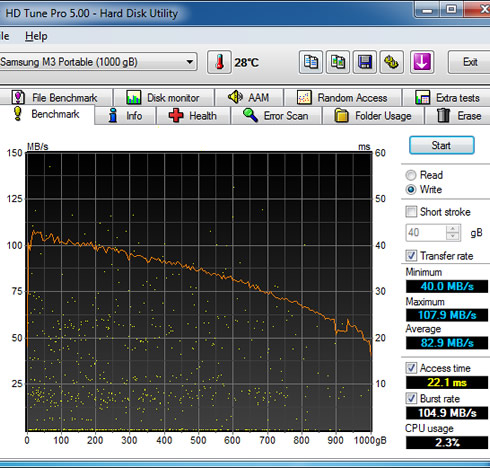Increase short stroke value with up arrow
The width and height of the screenshot is (490, 468).
(x=453, y=229)
